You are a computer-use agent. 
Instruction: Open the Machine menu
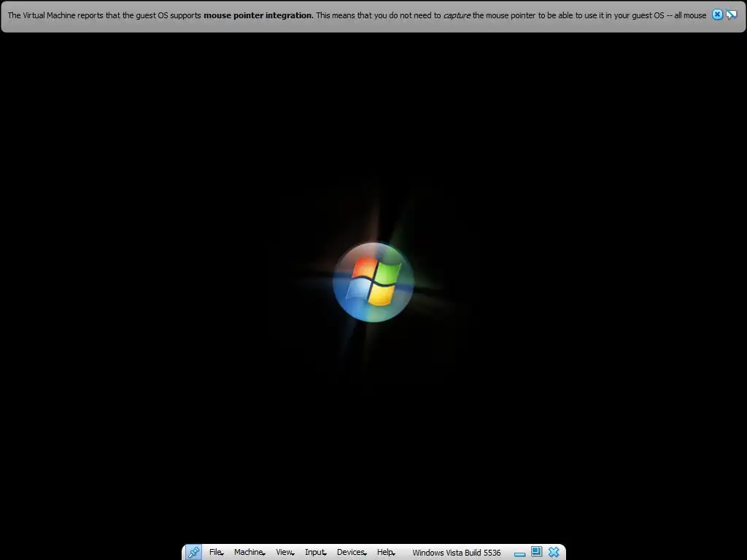point(249,552)
